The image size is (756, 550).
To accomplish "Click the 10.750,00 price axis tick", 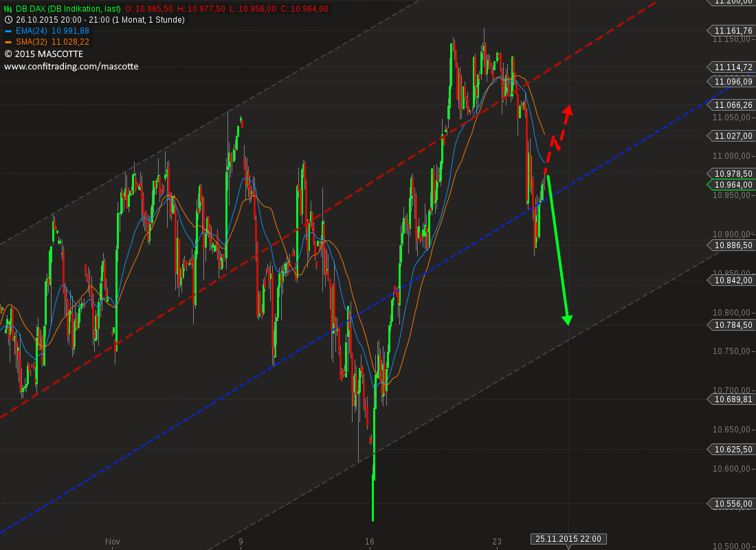I will coord(731,351).
